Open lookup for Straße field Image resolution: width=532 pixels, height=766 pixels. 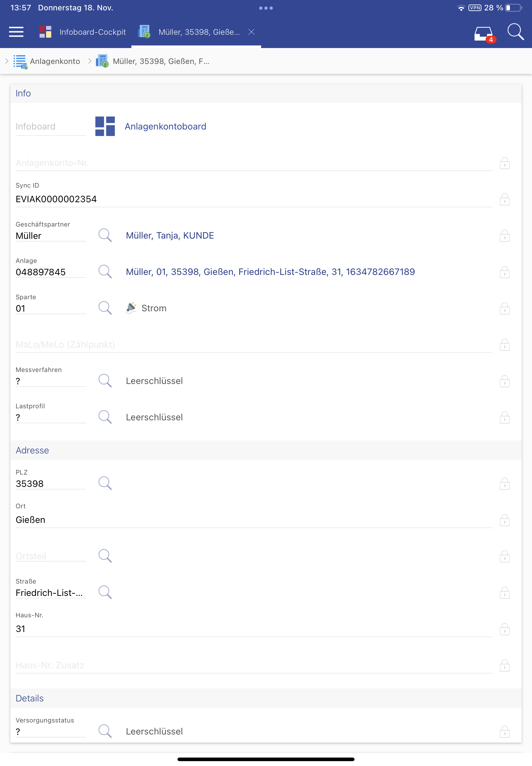[105, 592]
